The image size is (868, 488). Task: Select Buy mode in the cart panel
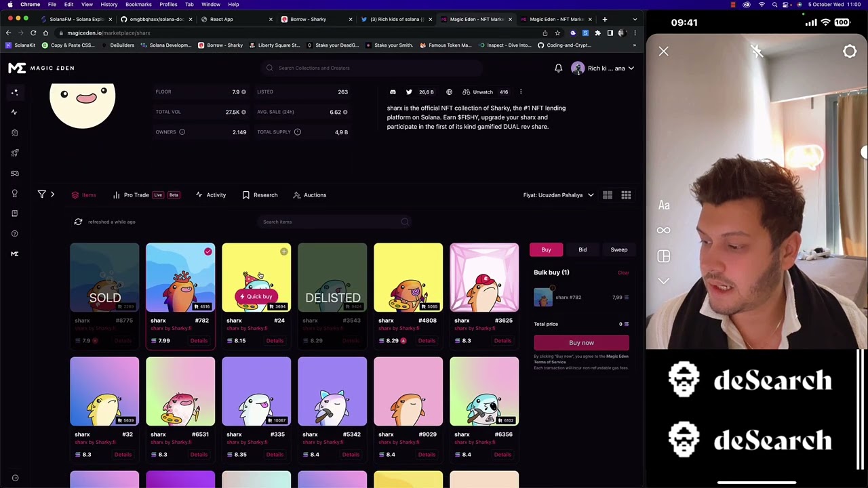pos(546,249)
